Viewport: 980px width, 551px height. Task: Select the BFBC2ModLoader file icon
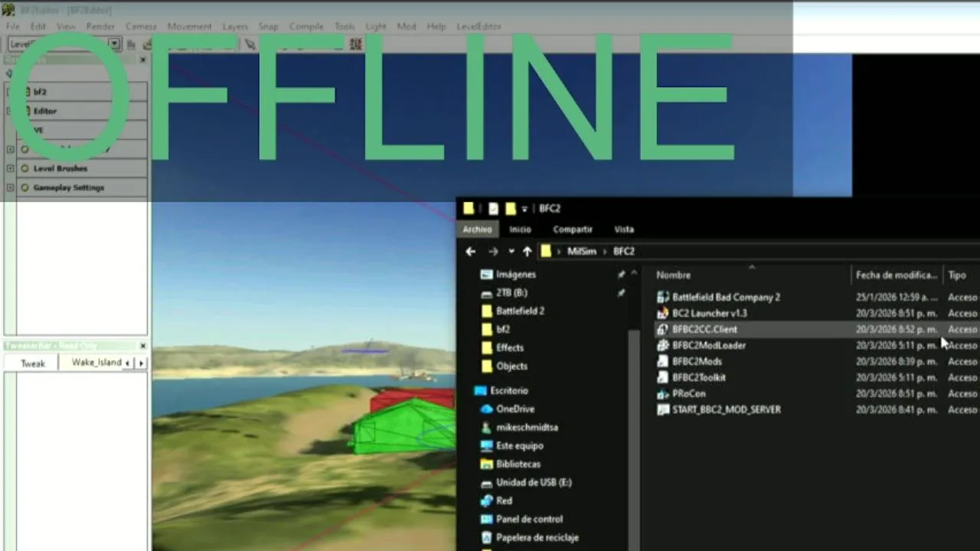pos(663,345)
